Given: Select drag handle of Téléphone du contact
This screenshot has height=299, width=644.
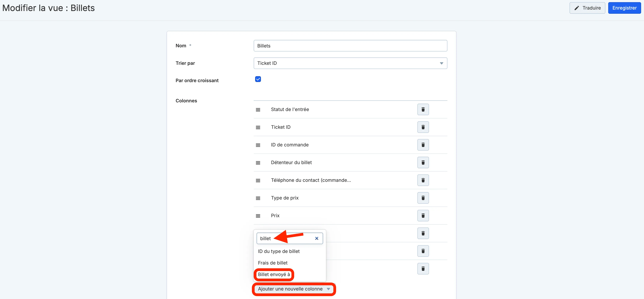Looking at the screenshot, I should click(x=258, y=181).
